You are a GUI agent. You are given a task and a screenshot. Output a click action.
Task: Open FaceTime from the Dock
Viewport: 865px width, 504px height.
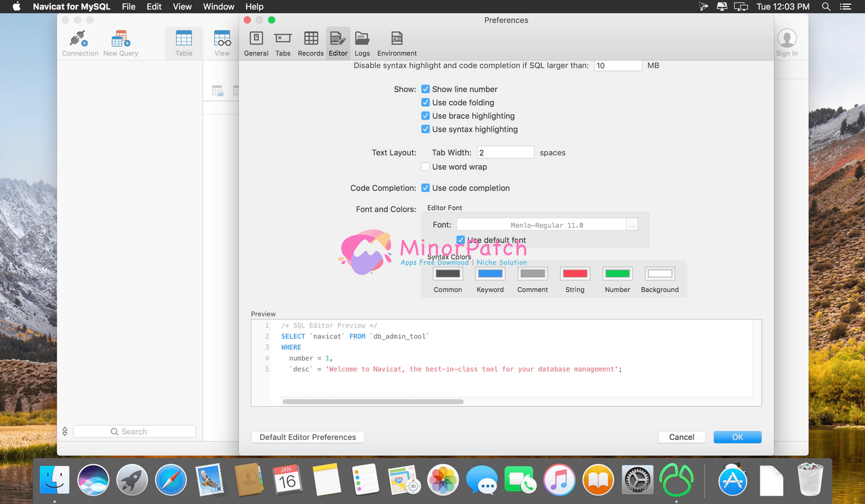tap(520, 480)
